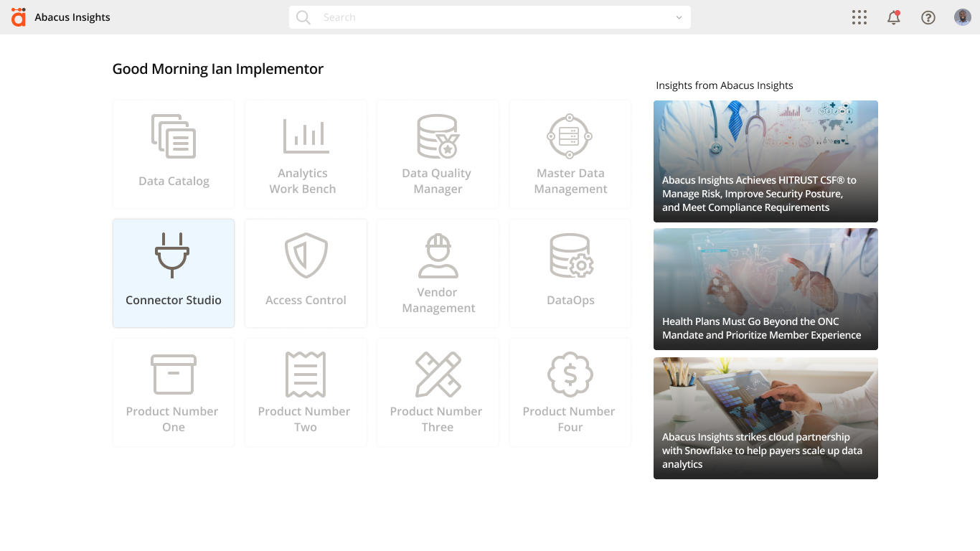This screenshot has height=551, width=980.
Task: Open the help question-mark icon
Action: click(x=928, y=17)
